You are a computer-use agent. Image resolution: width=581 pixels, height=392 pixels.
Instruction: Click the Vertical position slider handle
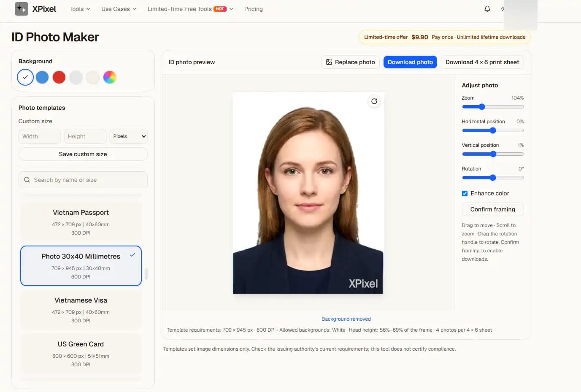coord(493,154)
